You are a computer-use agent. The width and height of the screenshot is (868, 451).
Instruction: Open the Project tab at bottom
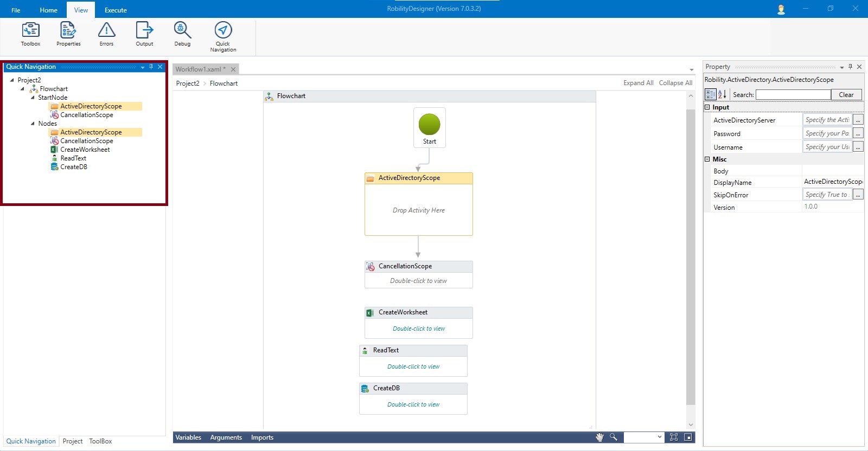[72, 441]
